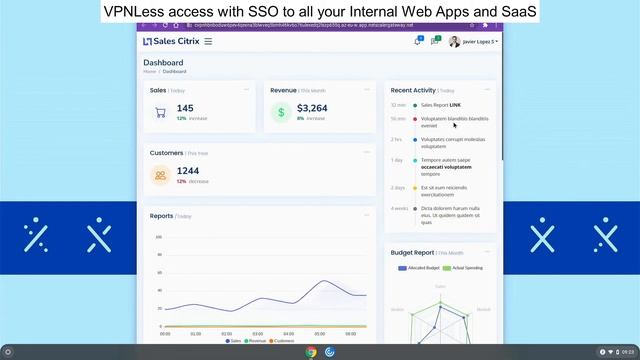
Task: Click the Revenue dollar sign icon
Action: click(x=281, y=112)
